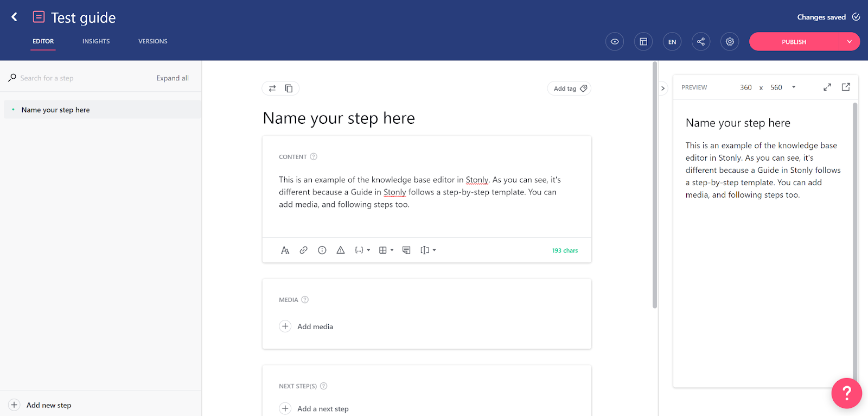Image resolution: width=868 pixels, height=416 pixels.
Task: Switch to the Insights tab
Action: (x=96, y=41)
